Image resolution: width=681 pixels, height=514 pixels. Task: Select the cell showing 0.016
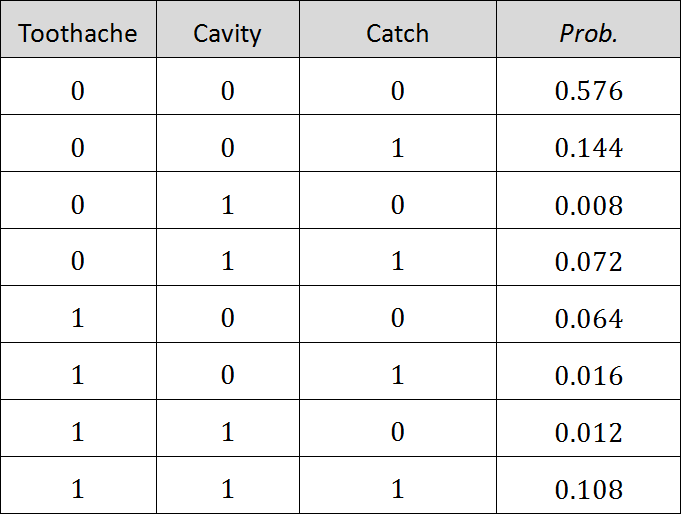(x=588, y=376)
